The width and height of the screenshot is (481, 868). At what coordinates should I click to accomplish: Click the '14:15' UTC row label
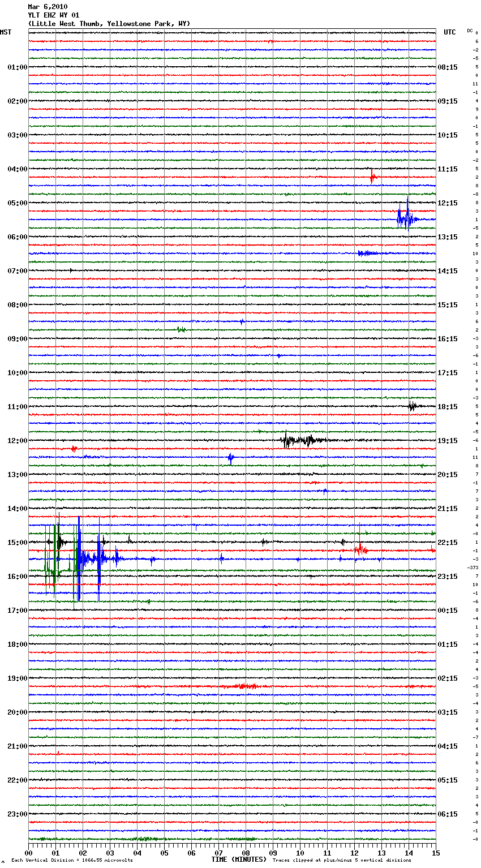(x=448, y=271)
